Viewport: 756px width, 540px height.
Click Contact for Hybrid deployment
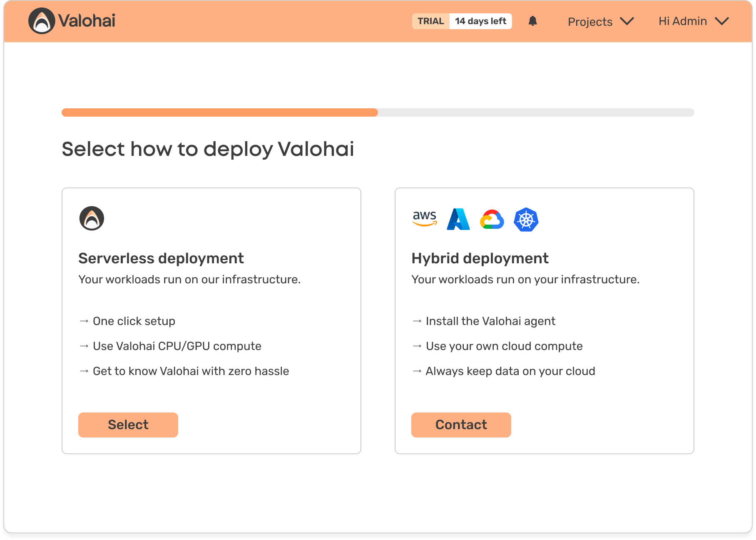pos(461,425)
